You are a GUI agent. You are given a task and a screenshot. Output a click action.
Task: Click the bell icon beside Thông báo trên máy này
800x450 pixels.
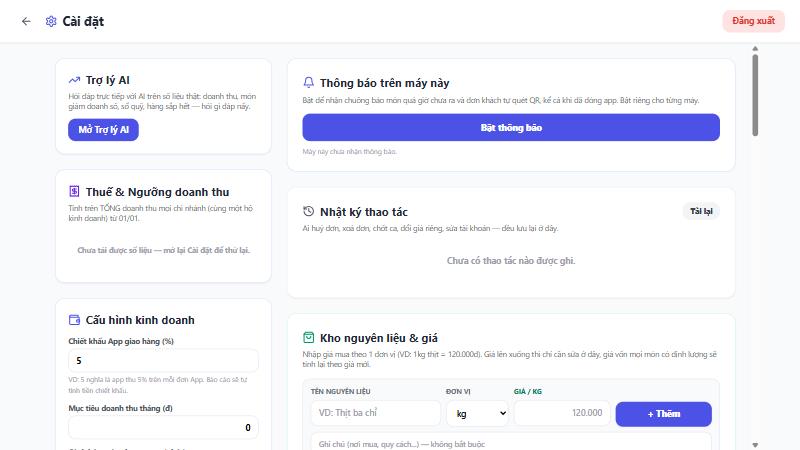309,82
